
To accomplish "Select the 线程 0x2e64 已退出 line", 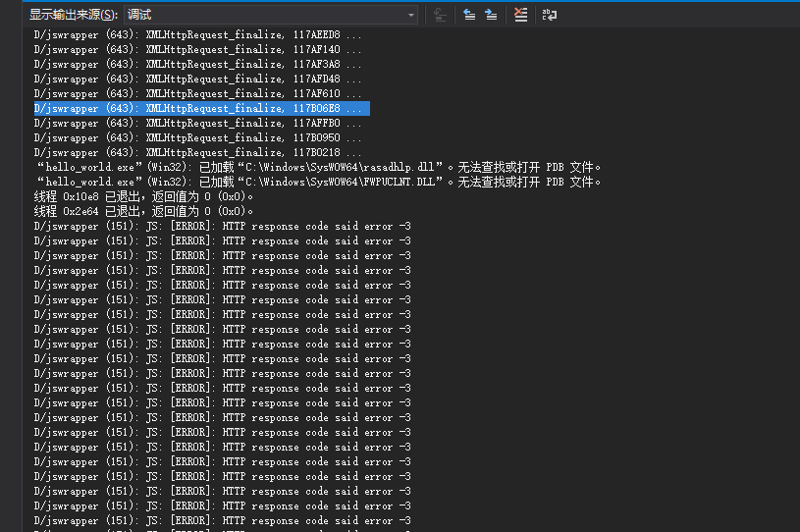I will [143, 212].
